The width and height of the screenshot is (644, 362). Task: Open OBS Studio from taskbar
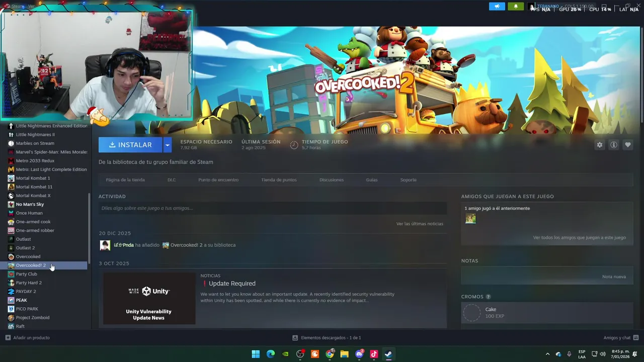(300, 354)
